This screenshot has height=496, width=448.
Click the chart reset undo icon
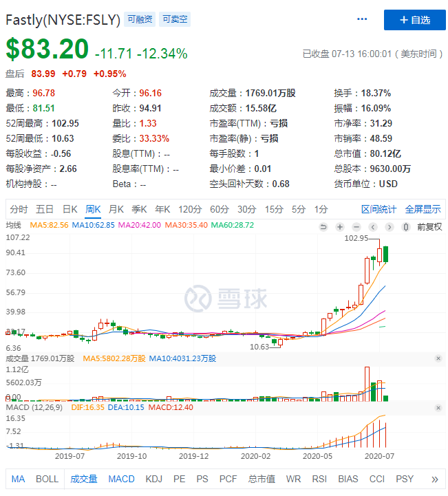[x=323, y=227]
